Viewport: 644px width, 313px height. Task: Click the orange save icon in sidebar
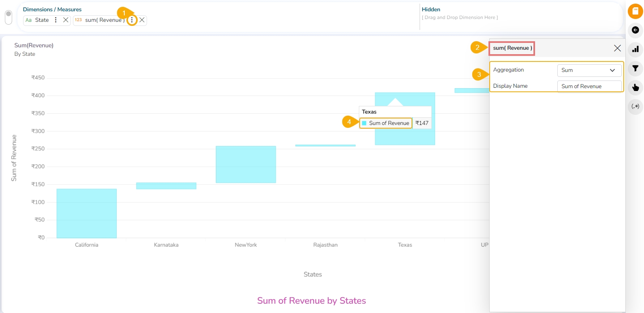[635, 11]
